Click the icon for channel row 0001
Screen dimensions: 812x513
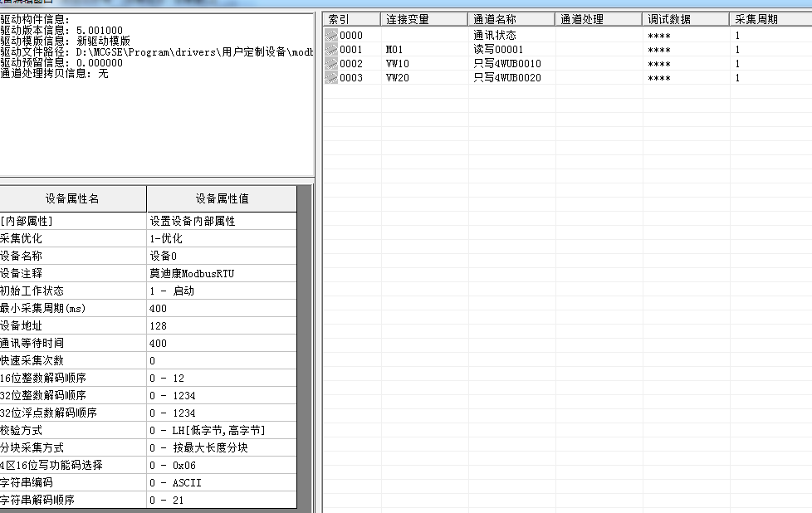point(331,50)
